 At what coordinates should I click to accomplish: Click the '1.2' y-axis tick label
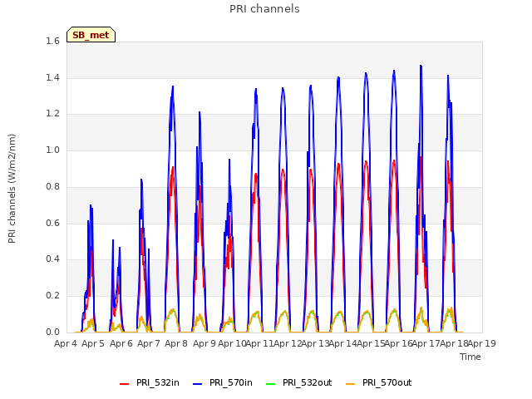coord(52,114)
